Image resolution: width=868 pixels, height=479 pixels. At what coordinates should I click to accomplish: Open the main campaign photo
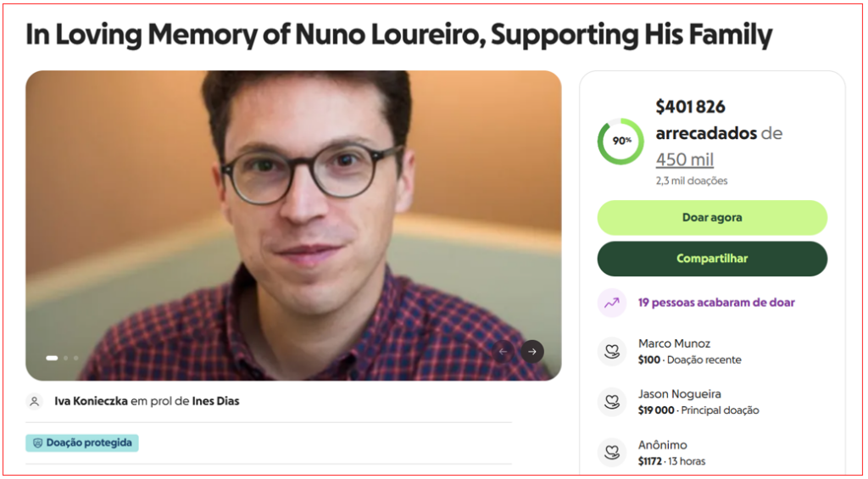(293, 225)
